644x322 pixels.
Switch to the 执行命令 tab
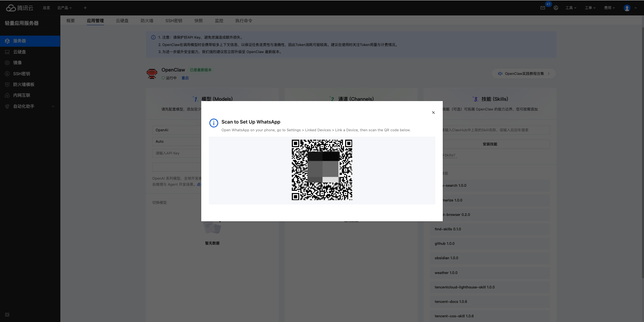(244, 21)
